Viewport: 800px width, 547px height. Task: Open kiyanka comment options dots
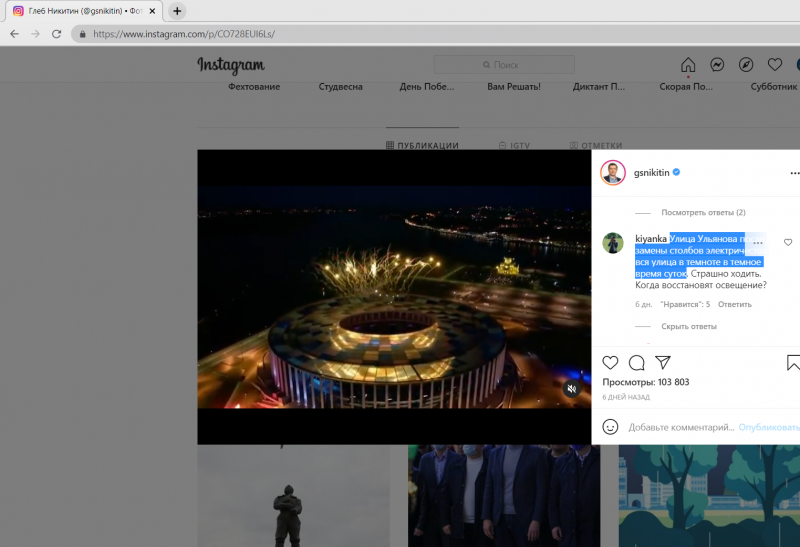tap(758, 243)
